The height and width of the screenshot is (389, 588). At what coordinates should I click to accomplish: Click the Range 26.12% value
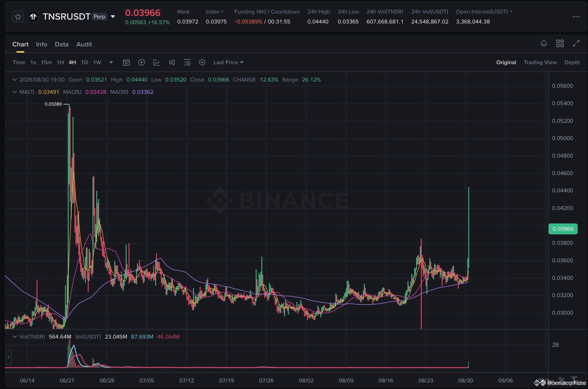pos(311,80)
